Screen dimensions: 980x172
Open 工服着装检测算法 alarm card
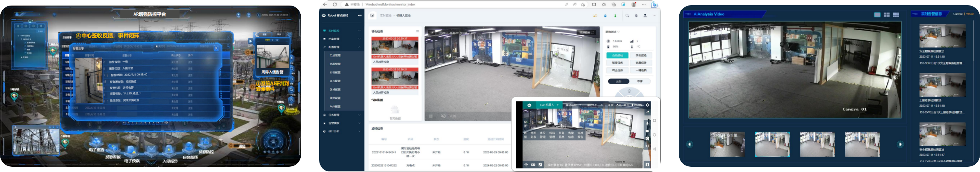[942, 94]
